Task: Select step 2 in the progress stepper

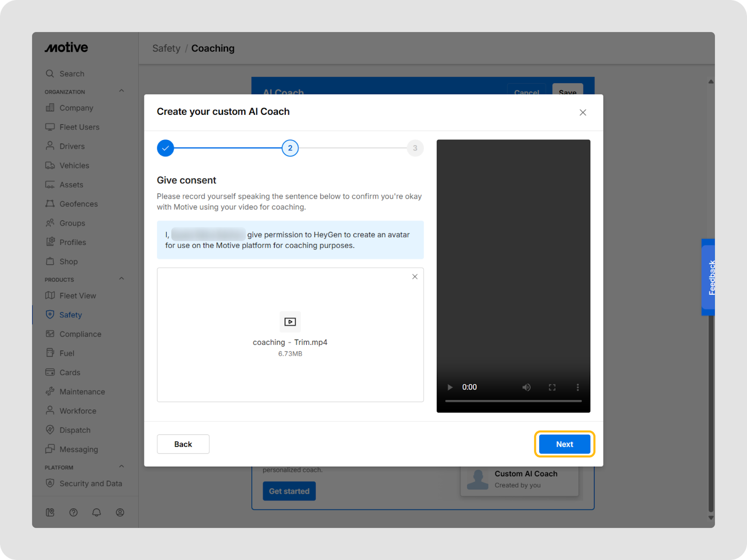Action: coord(290,148)
